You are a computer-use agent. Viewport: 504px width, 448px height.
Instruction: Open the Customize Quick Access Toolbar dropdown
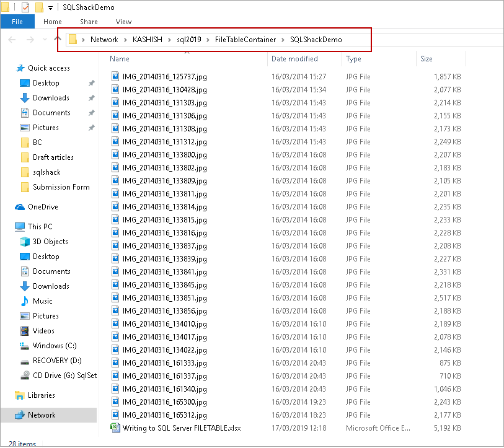coord(50,7)
